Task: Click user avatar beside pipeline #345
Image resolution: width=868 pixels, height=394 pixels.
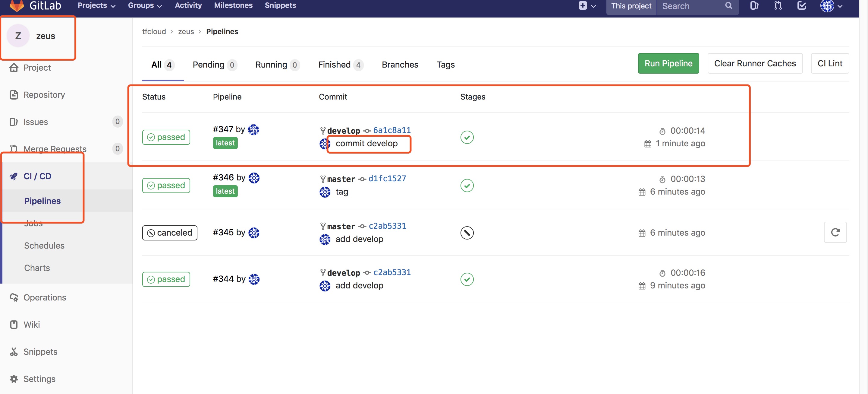Action: [x=254, y=233]
